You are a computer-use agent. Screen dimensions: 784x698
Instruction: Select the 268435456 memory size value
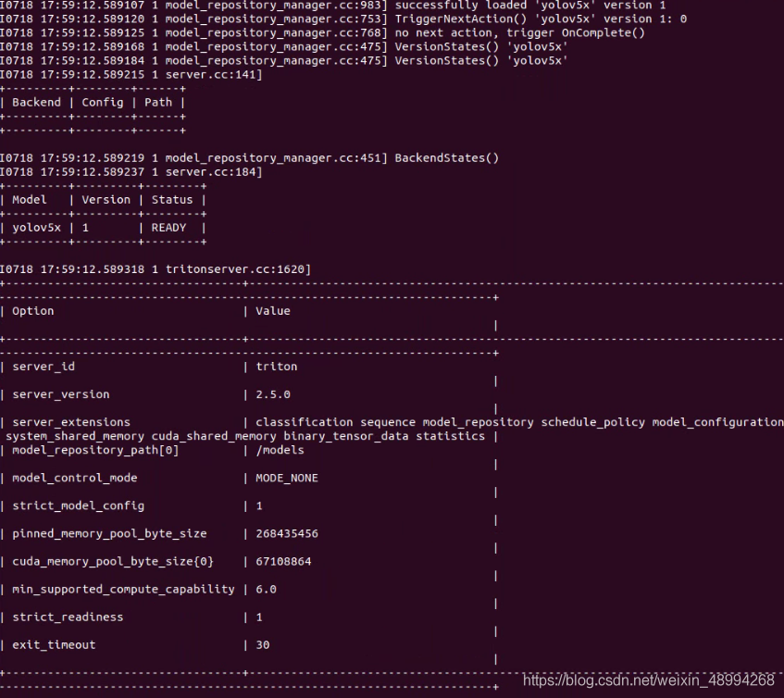click(x=287, y=533)
